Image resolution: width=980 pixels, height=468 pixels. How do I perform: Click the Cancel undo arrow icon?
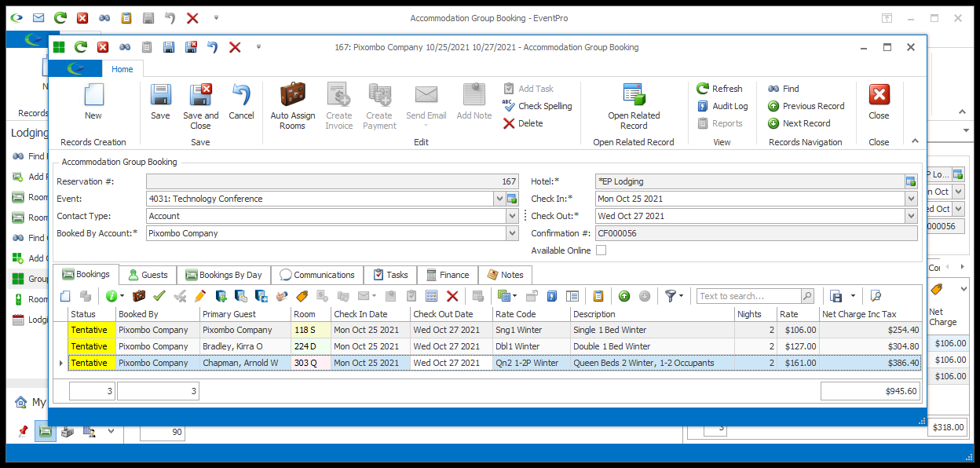coord(241,95)
